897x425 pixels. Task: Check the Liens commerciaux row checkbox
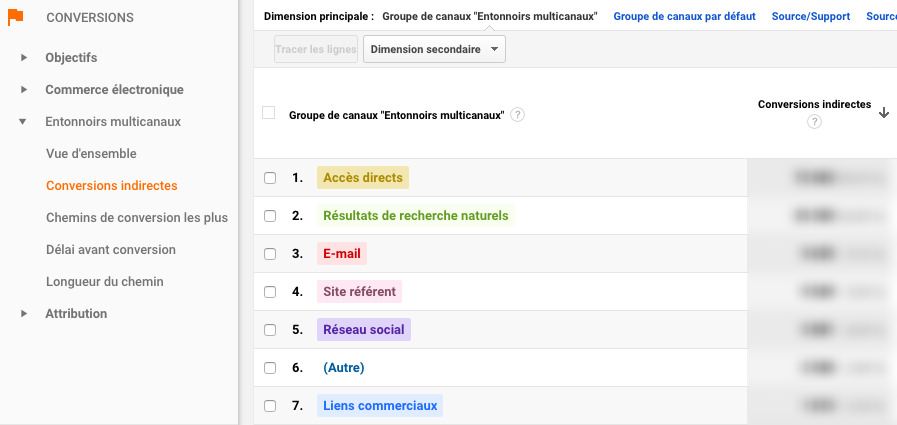pyautogui.click(x=270, y=406)
